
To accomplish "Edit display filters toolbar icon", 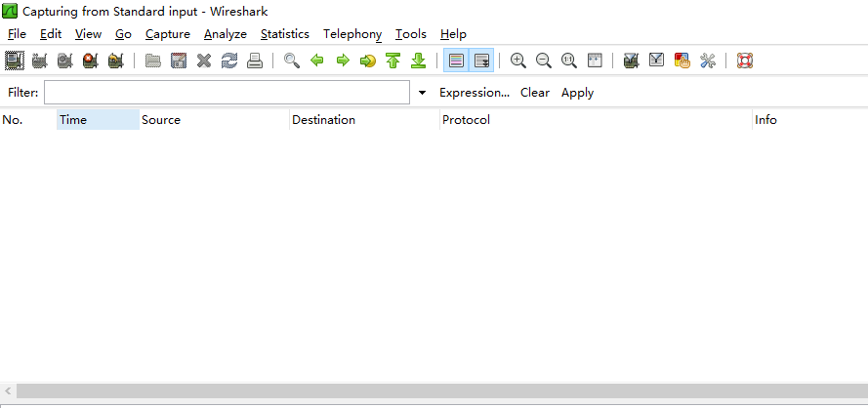I will coord(656,61).
